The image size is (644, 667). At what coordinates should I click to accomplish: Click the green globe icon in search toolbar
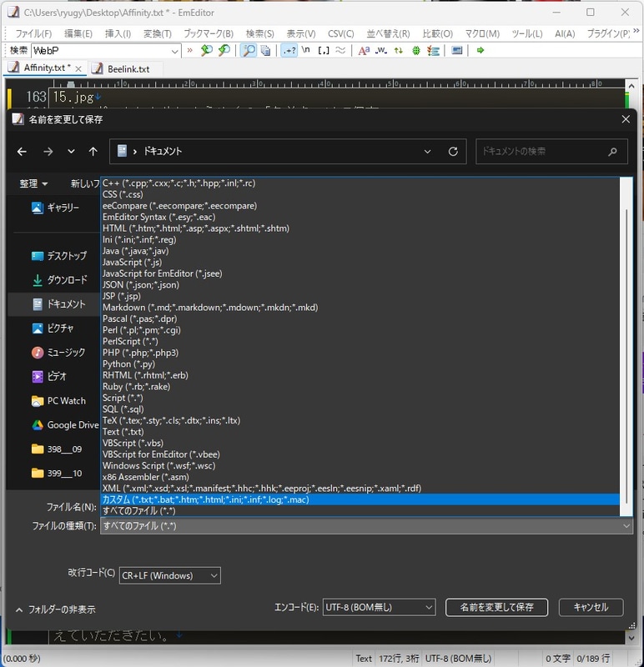pos(416,51)
